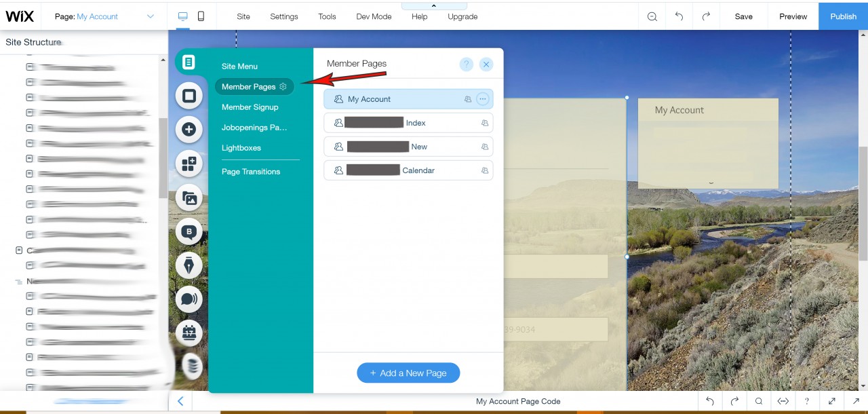Collapse the top bar with the arrow handle
The height and width of the screenshot is (414, 868).
pyautogui.click(x=434, y=5)
